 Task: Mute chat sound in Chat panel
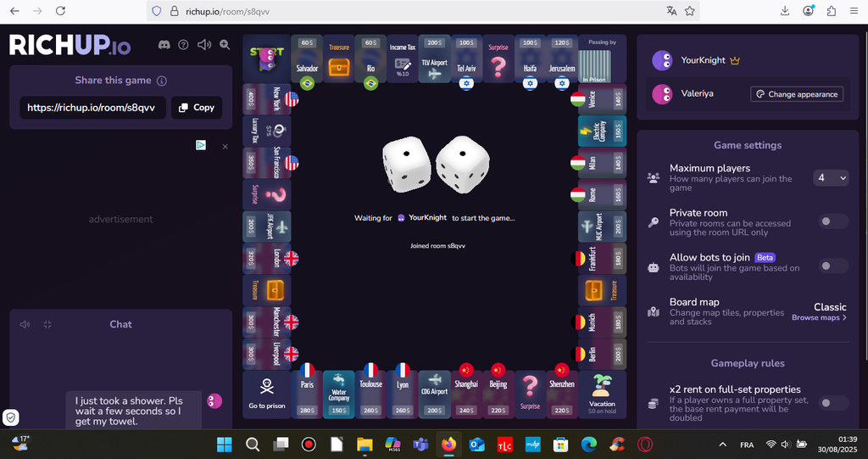point(25,324)
